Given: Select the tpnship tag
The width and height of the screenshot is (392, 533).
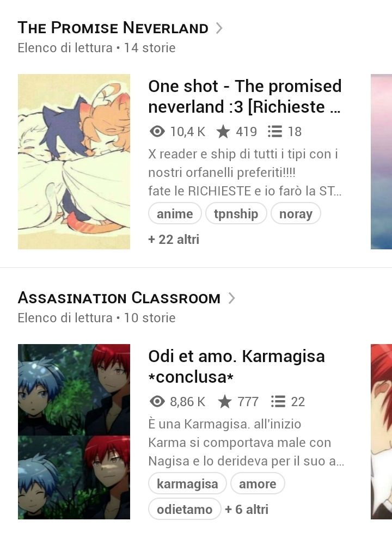Looking at the screenshot, I should [236, 213].
